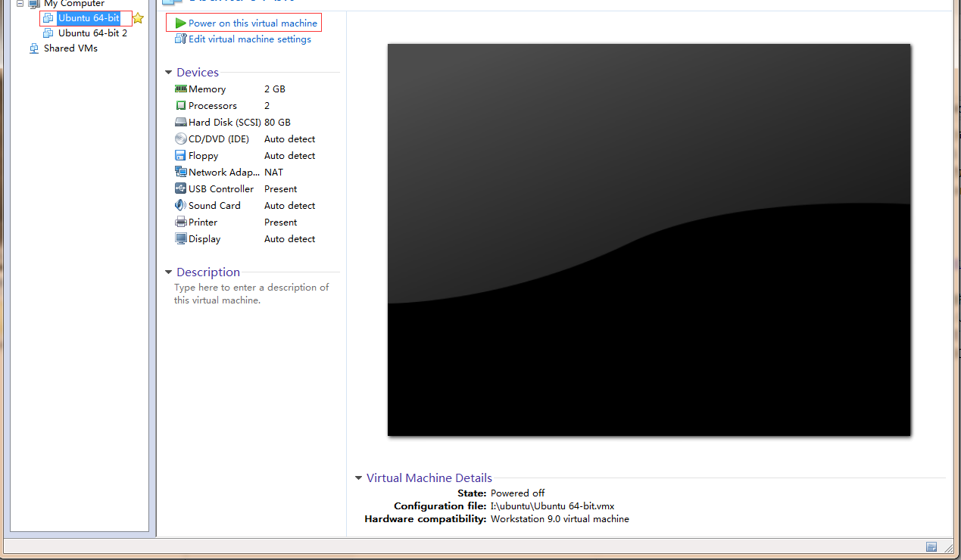Open Shared VMs in the library tree

coord(70,48)
